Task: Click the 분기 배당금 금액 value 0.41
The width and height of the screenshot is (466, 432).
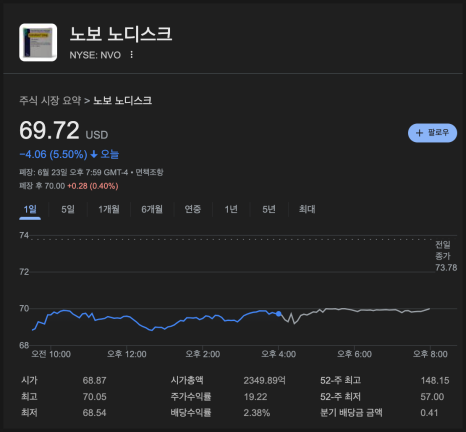Action: [x=429, y=413]
